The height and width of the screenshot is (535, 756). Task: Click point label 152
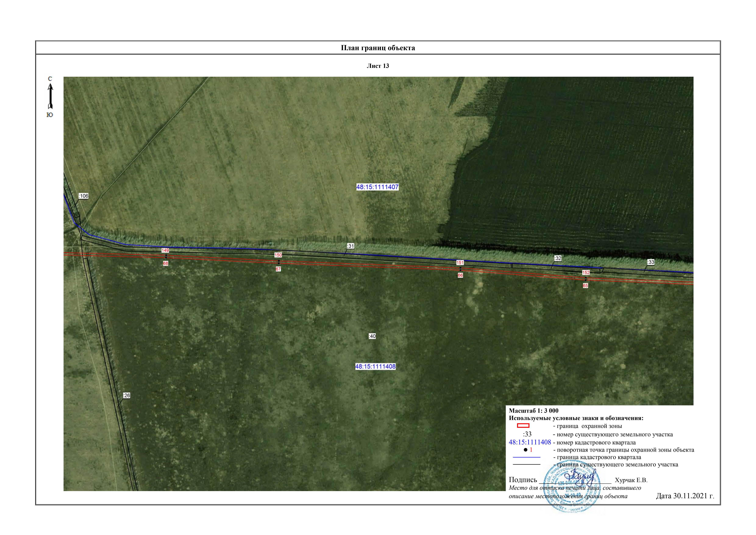586,272
